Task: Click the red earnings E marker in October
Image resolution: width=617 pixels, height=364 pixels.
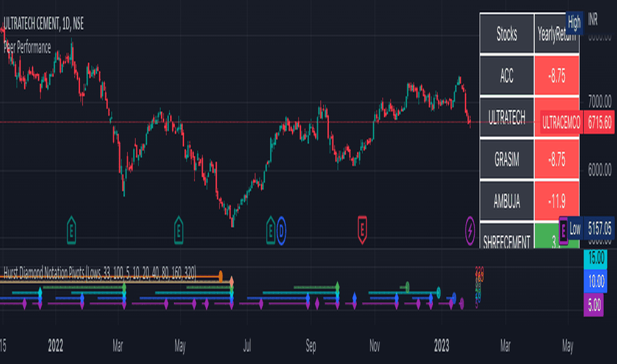Action: coord(362,230)
